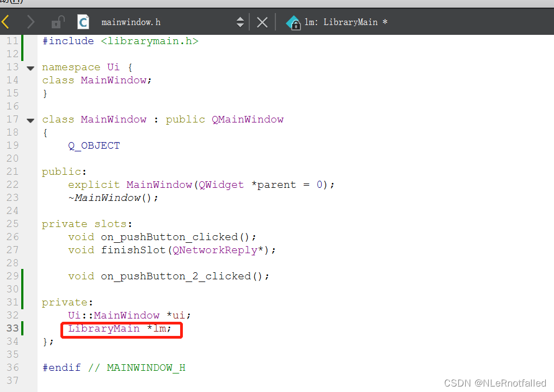Click 'explicit' keyword on line 22
The width and height of the screenshot is (554, 392).
point(94,185)
